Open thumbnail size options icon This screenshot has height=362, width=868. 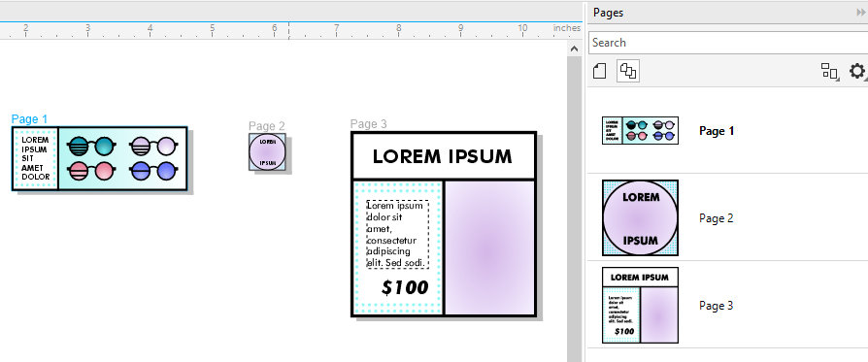click(x=830, y=71)
